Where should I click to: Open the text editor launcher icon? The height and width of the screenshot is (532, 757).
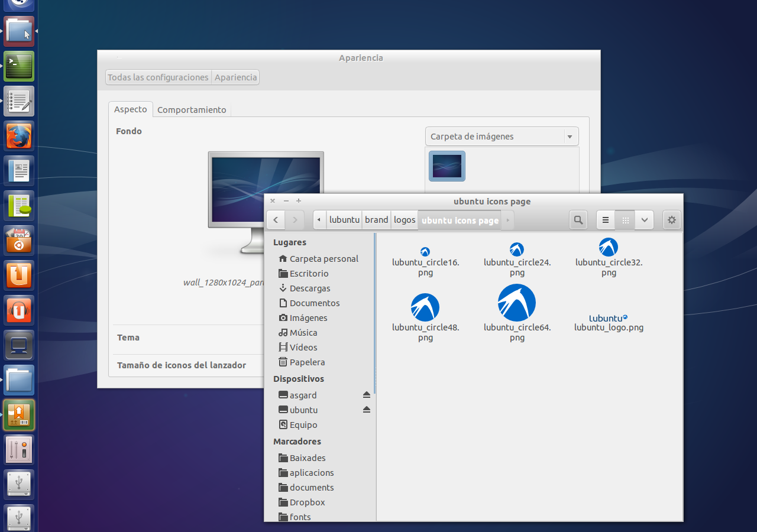pyautogui.click(x=19, y=101)
